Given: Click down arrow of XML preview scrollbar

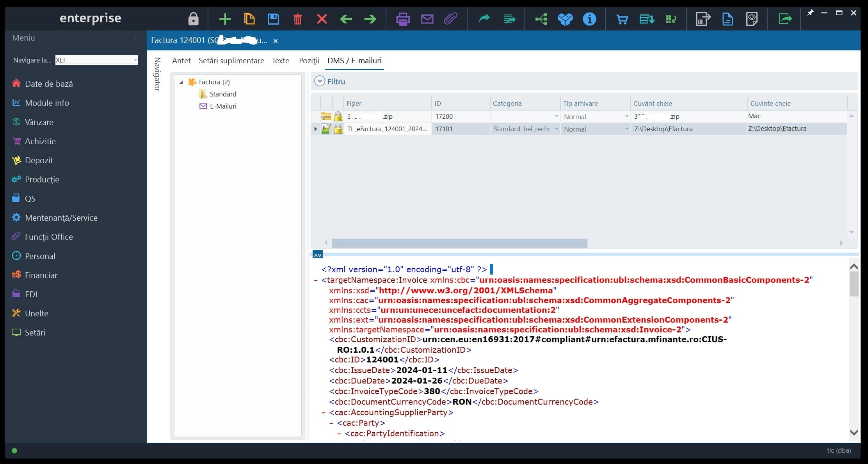Looking at the screenshot, I should (854, 432).
